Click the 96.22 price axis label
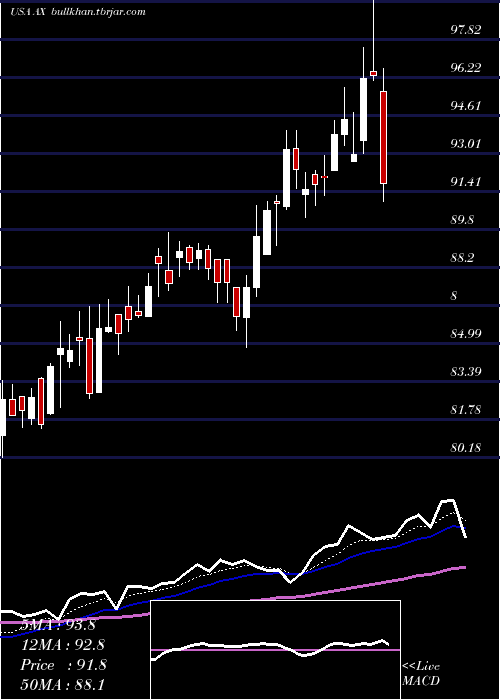Image resolution: width=500 pixels, height=700 pixels. coord(466,68)
